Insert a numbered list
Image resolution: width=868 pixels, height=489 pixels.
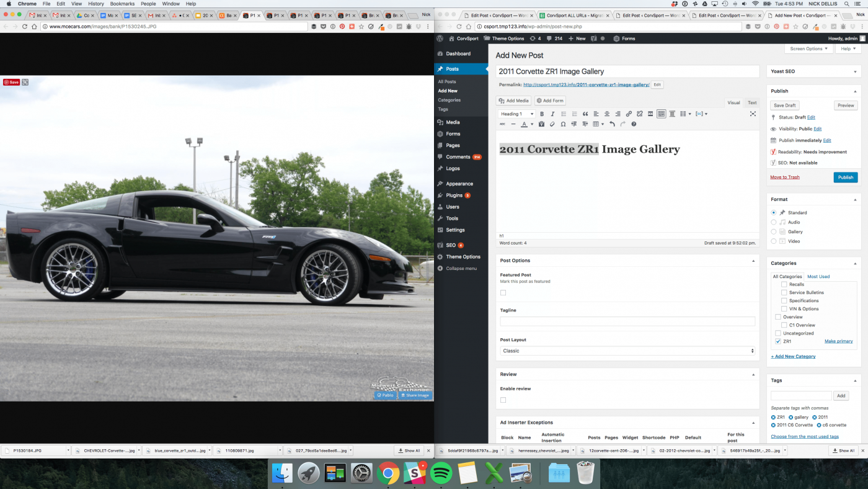pyautogui.click(x=574, y=114)
